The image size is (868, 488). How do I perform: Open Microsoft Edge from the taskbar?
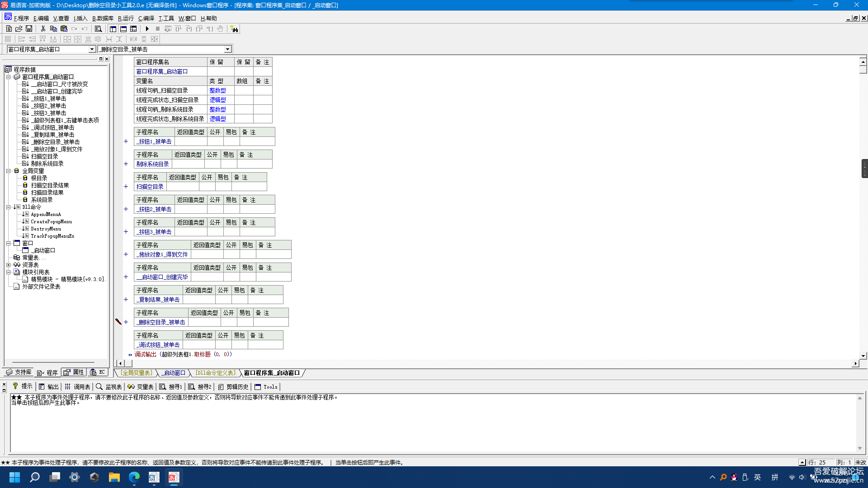pyautogui.click(x=134, y=477)
